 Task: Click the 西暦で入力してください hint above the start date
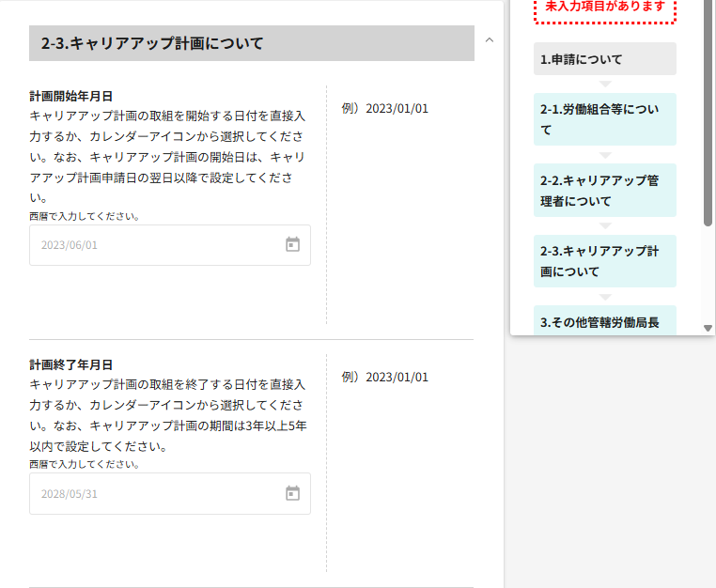pyautogui.click(x=85, y=216)
